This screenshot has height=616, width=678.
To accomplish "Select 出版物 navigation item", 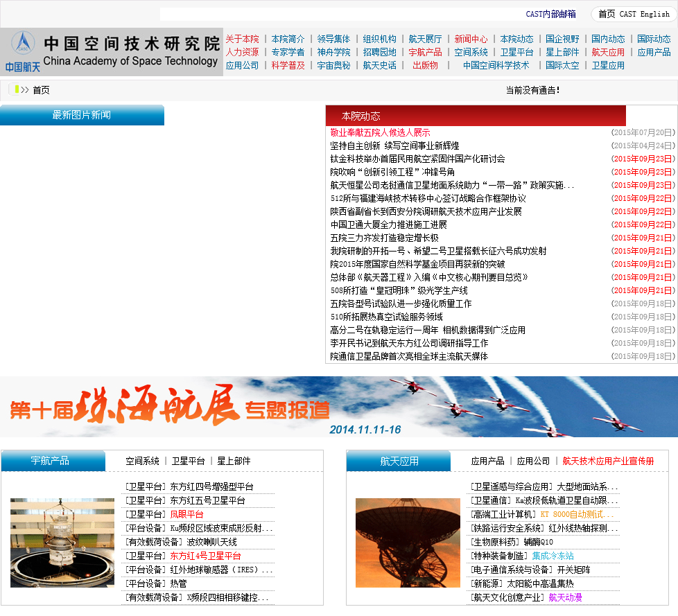I will (426, 66).
